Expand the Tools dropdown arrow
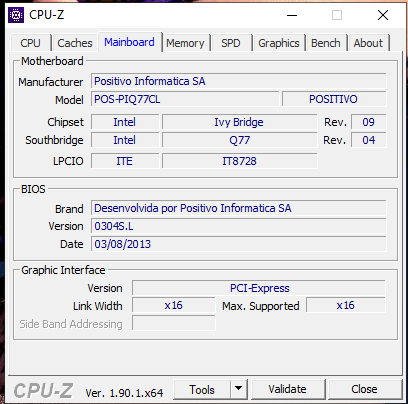The width and height of the screenshot is (408, 404). coord(238,389)
